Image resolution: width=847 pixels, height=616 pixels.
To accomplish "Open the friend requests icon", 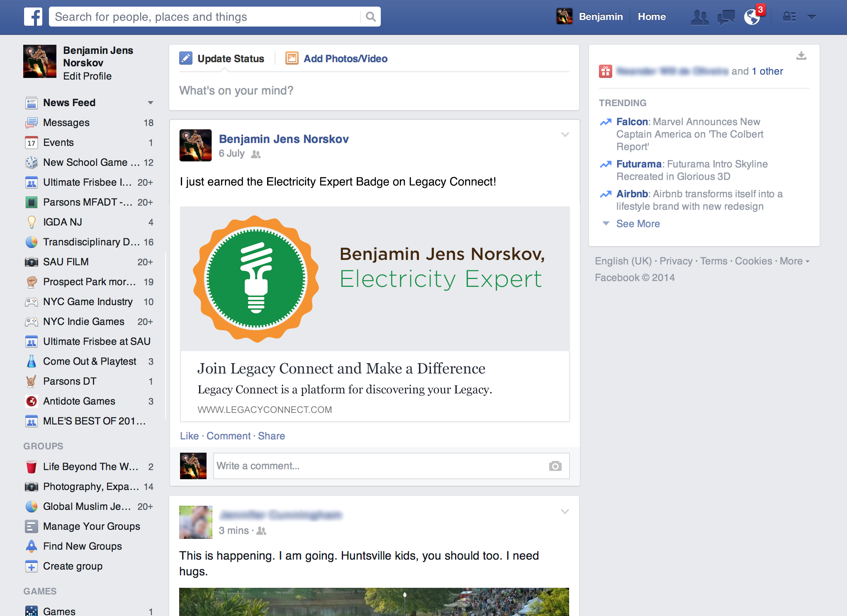I will 700,17.
